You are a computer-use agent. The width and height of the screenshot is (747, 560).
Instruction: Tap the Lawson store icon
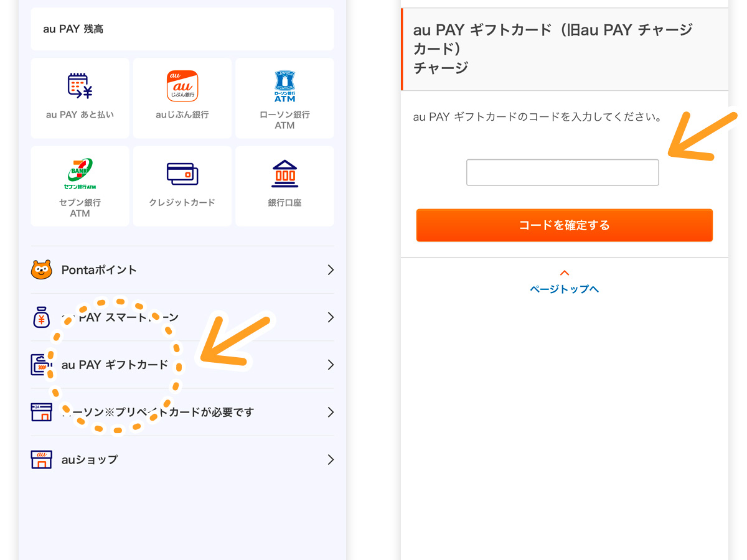(x=41, y=412)
